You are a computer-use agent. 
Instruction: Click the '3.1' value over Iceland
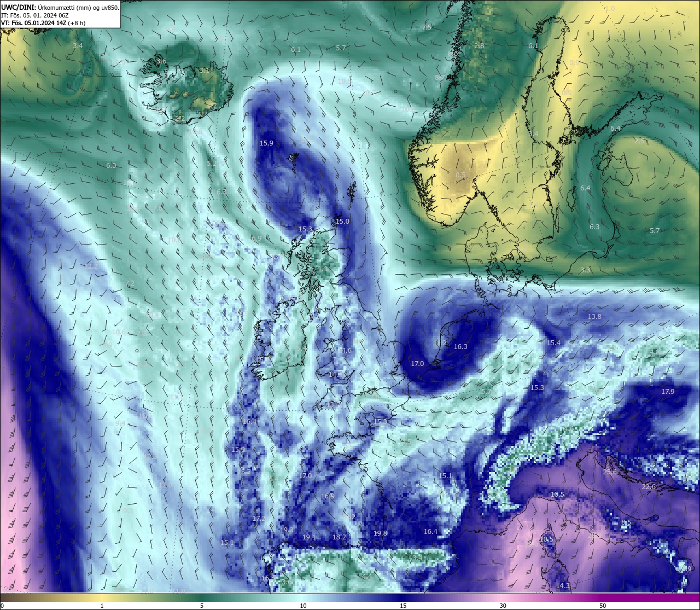(205, 70)
